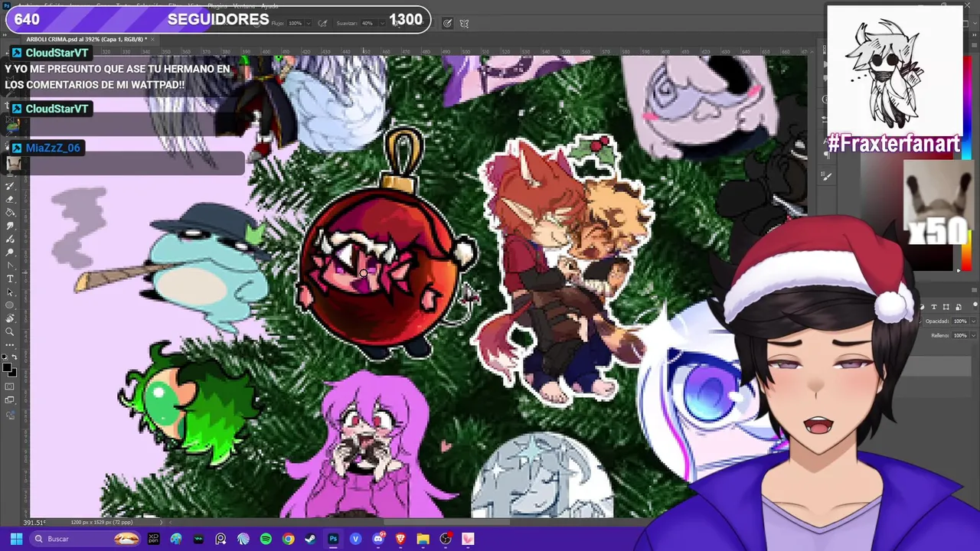
Task: Click the 391.51% zoom level field
Action: [34, 523]
